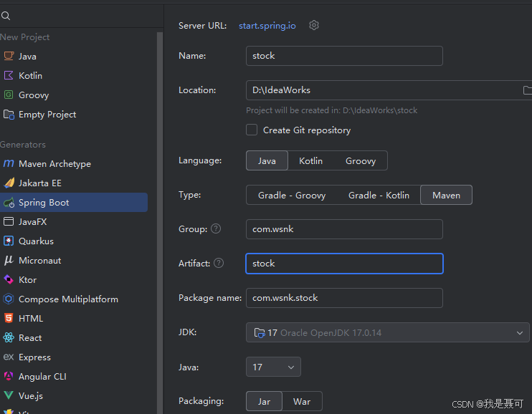
Task: Select Jakarta EE generator
Action: tap(74, 183)
